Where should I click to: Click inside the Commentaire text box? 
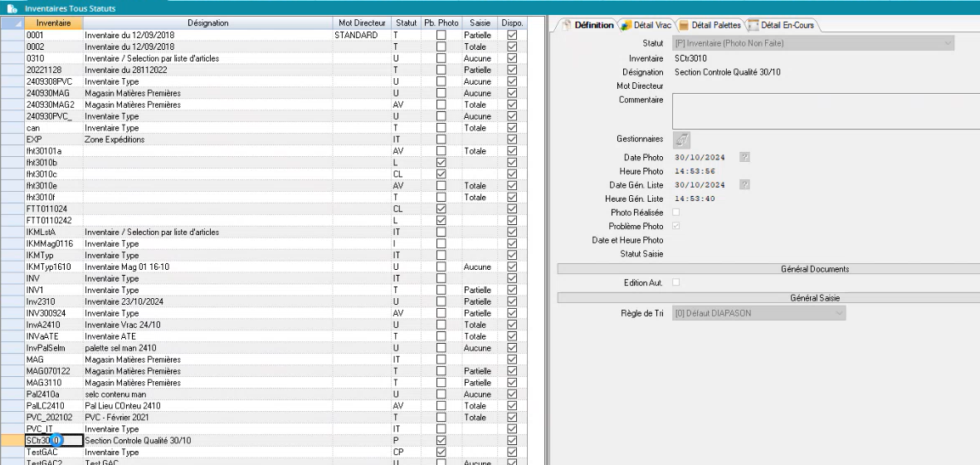click(825, 110)
